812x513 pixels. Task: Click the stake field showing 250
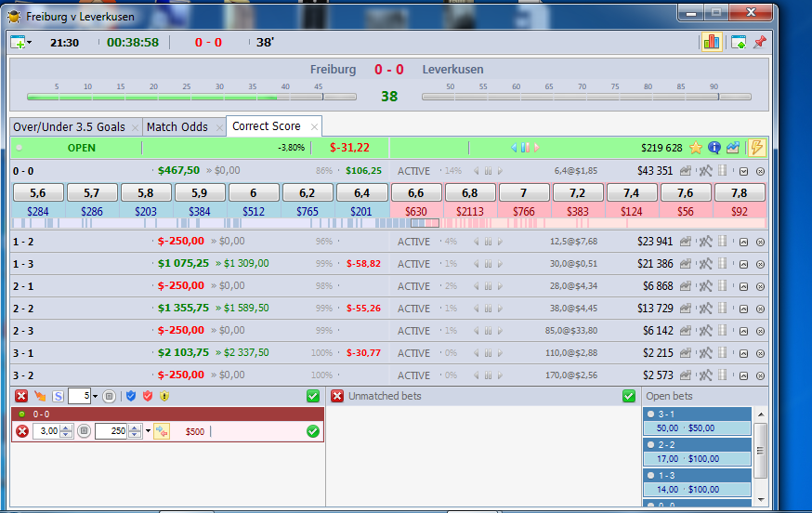pyautogui.click(x=111, y=431)
